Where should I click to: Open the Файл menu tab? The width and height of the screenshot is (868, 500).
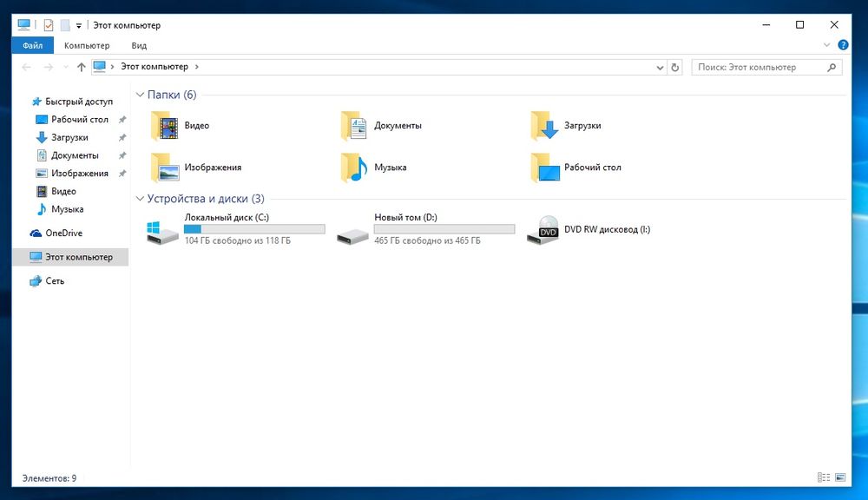tap(33, 45)
